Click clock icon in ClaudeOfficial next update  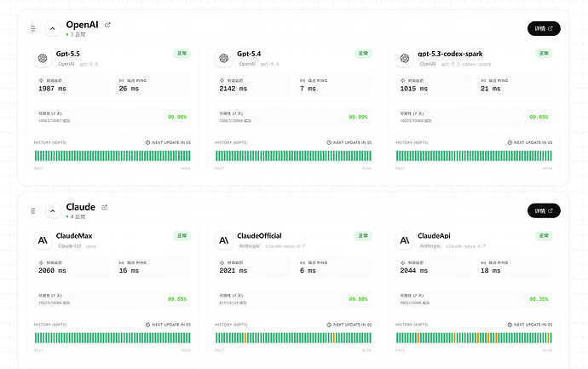click(329, 325)
